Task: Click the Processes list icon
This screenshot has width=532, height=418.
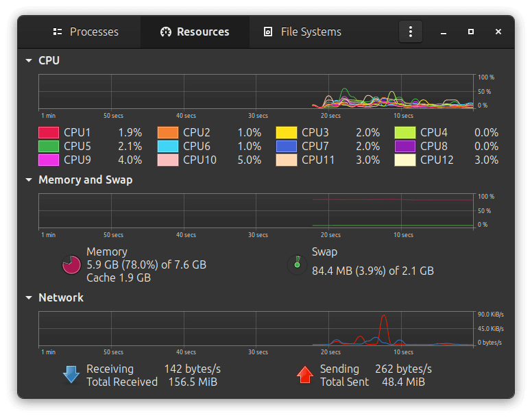Action: [58, 32]
